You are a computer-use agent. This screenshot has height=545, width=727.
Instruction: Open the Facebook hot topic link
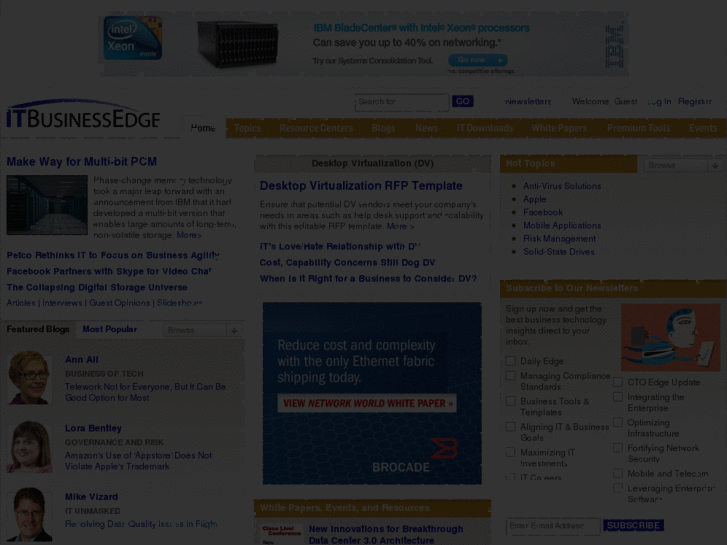tap(543, 212)
